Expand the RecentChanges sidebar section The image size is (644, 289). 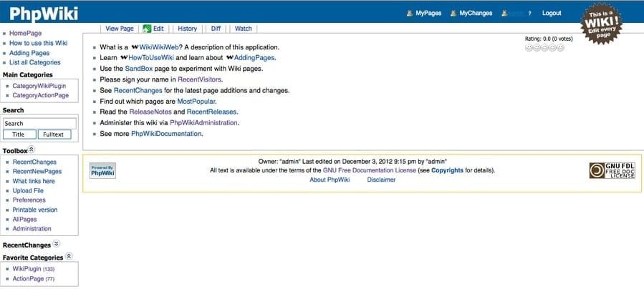[x=57, y=245]
